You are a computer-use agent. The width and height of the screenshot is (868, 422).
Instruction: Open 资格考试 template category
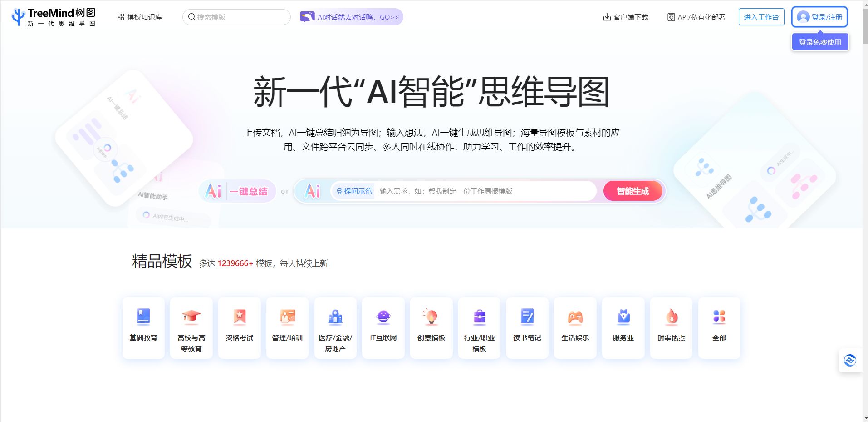tap(240, 328)
